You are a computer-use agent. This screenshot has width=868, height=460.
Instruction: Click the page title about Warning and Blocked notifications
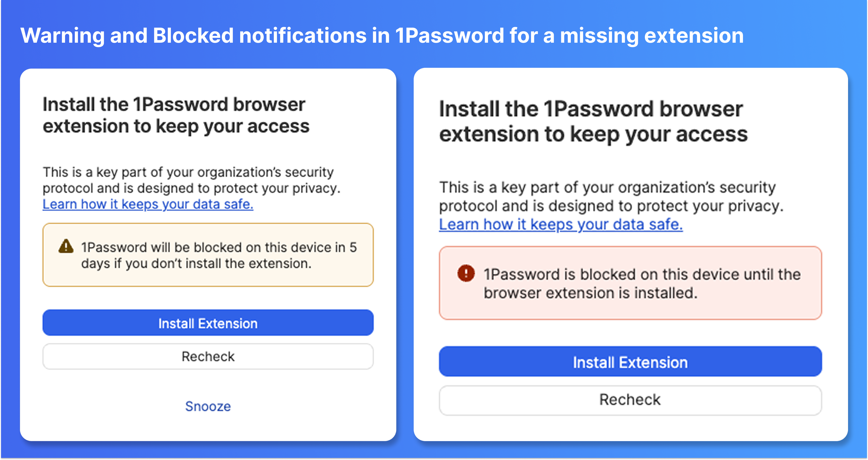coord(382,35)
